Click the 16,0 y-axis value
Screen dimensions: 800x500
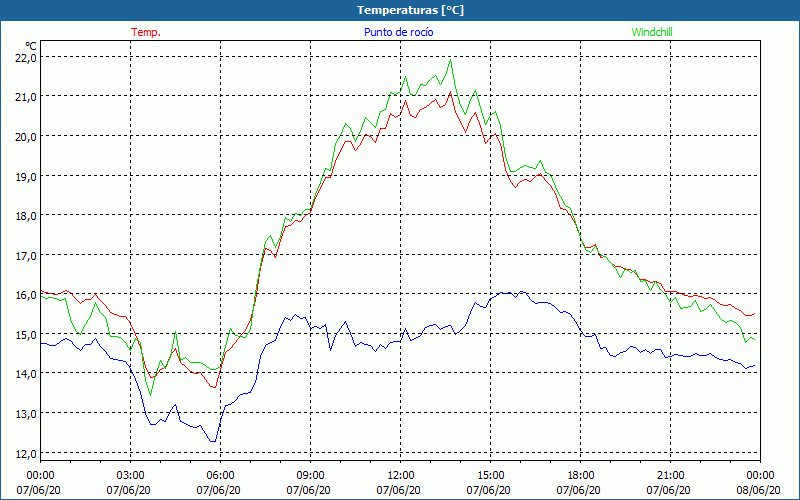pos(26,294)
